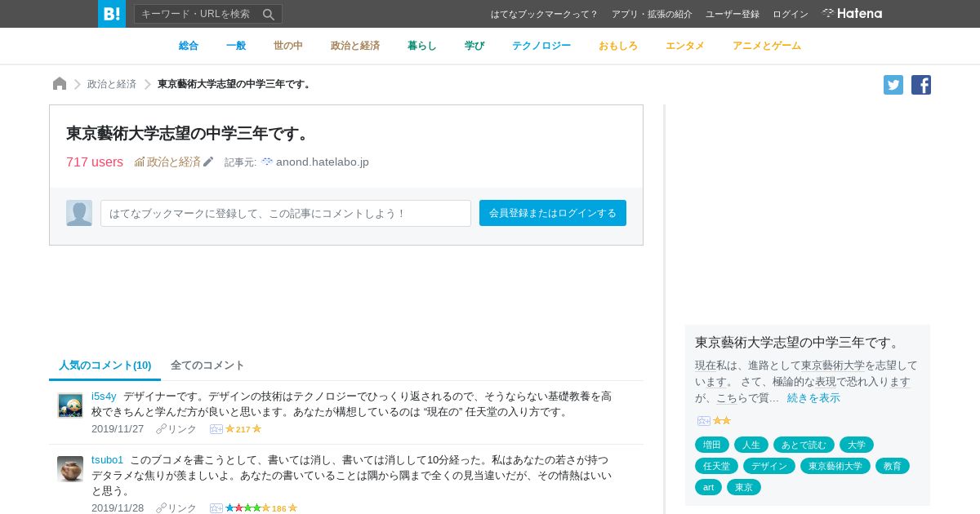Open user i5s4y's profile link
Viewport: 980px width, 514px height.
104,396
